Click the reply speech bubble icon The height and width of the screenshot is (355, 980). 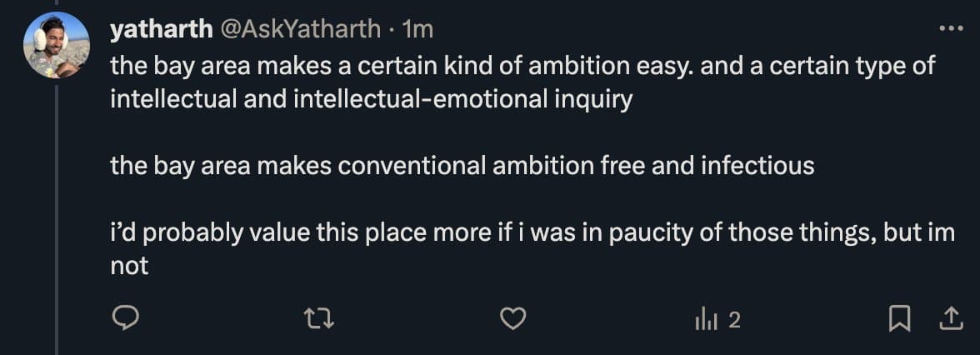124,319
